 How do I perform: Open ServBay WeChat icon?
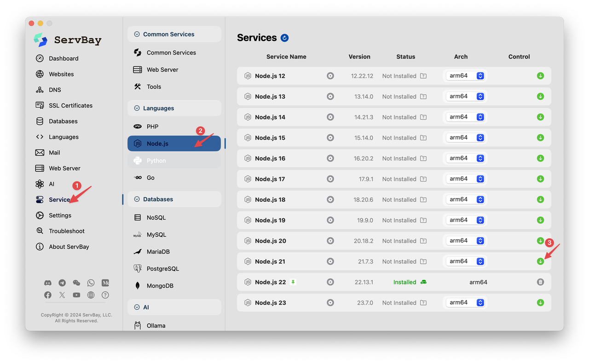pos(76,283)
